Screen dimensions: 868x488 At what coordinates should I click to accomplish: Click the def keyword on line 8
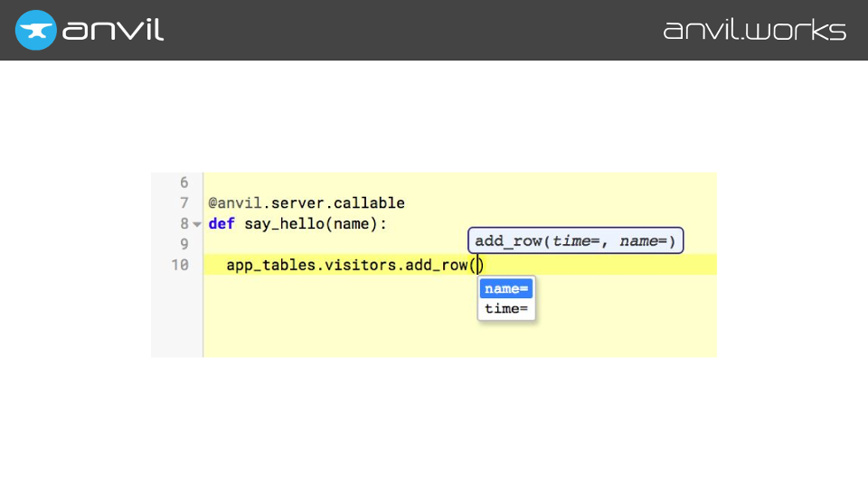222,224
